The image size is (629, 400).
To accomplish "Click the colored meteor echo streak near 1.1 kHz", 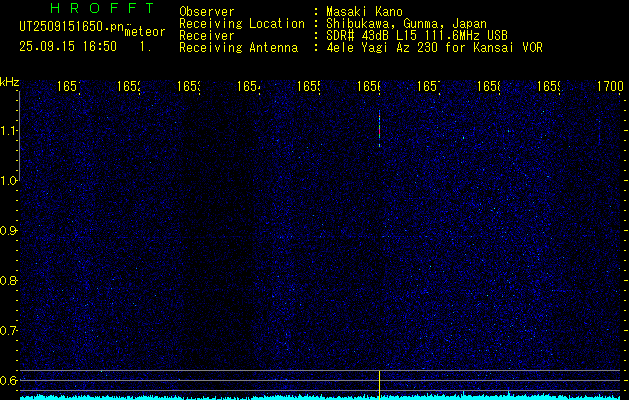I will (379, 128).
